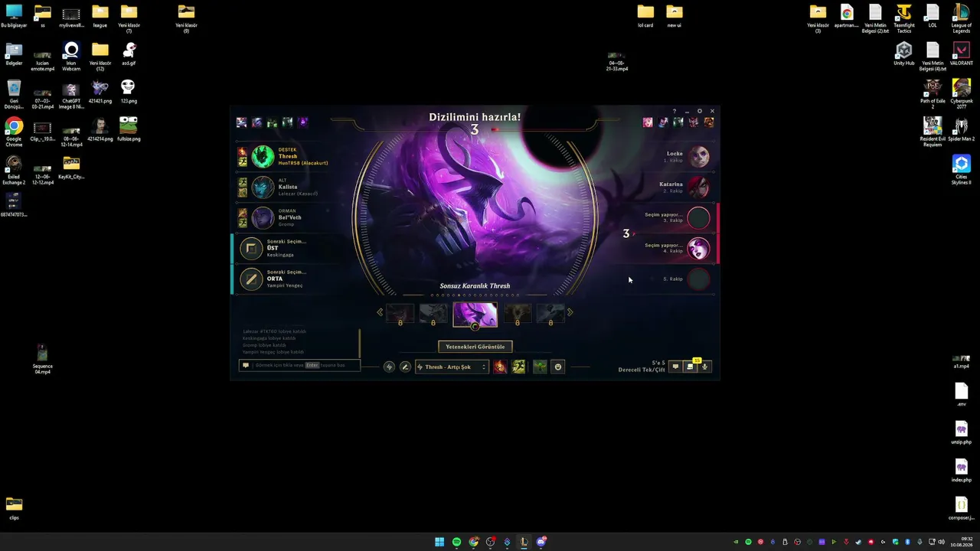Select the League of Legends desktop shortcut
Screen dimensions: 980x551
tap(962, 19)
